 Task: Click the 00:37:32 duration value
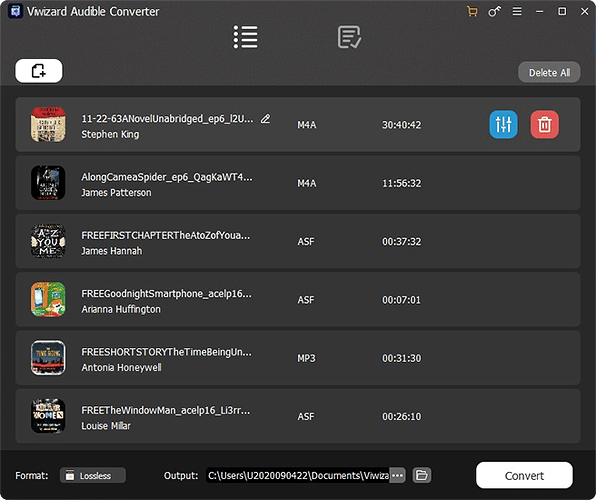pyautogui.click(x=401, y=241)
